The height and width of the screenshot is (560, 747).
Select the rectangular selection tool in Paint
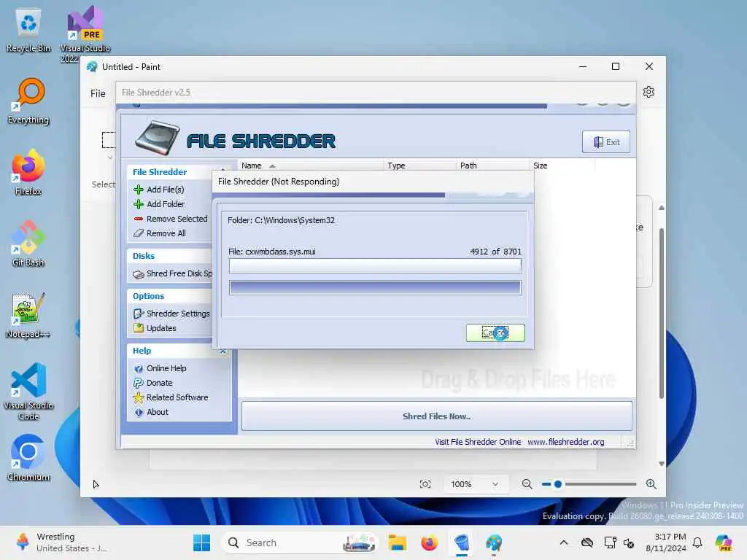click(x=109, y=140)
